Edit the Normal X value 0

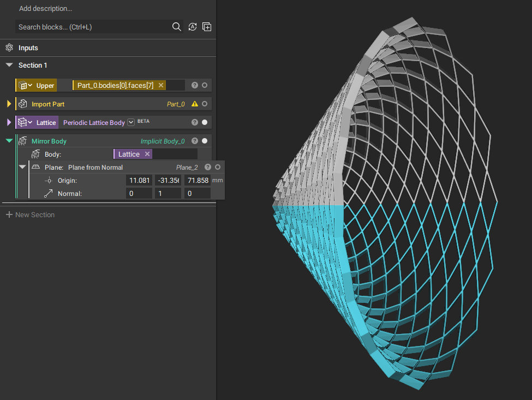[140, 193]
